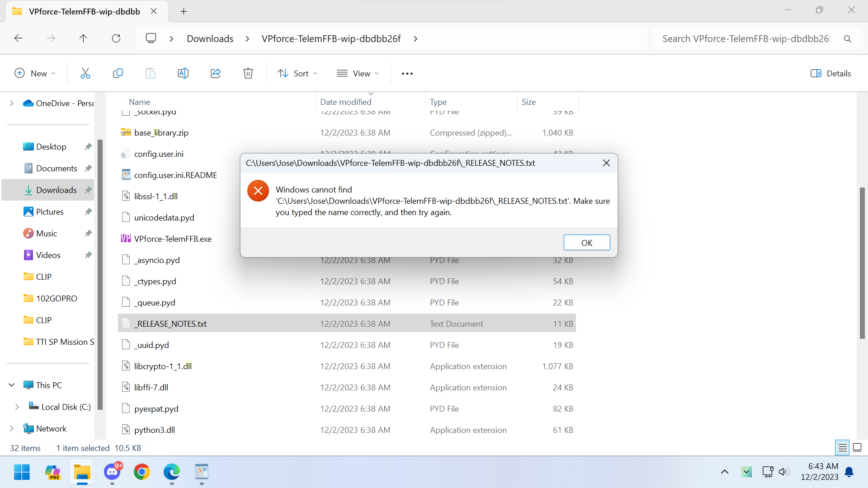
Task: Expand the Local Disk (C:) tree node
Action: (x=17, y=407)
